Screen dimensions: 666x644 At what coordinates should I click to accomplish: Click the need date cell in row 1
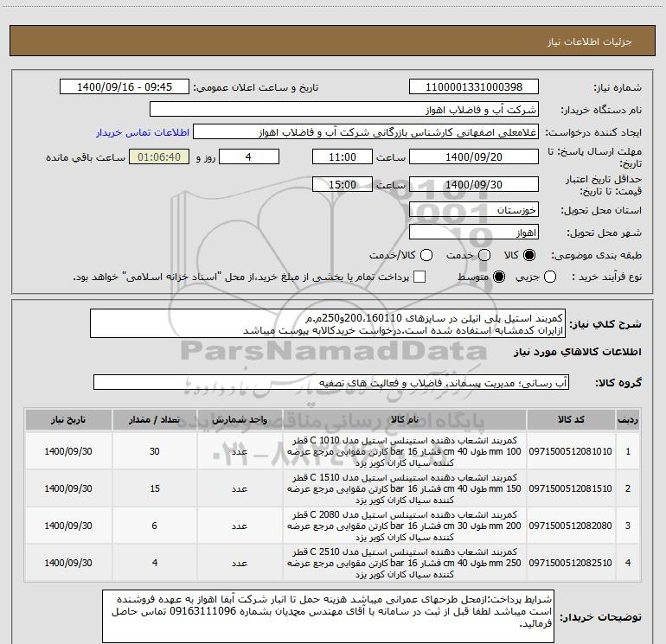click(68, 451)
